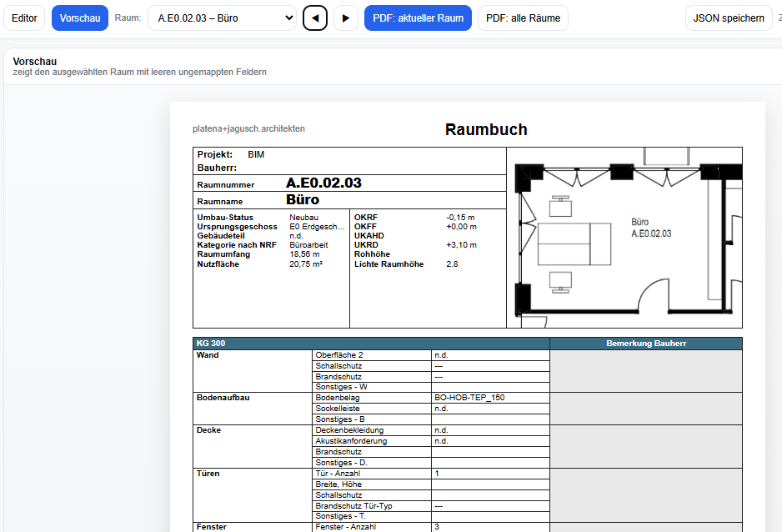Viewport: 782px width, 532px height.
Task: Open the Raum selection dropdown
Action: pyautogui.click(x=222, y=18)
